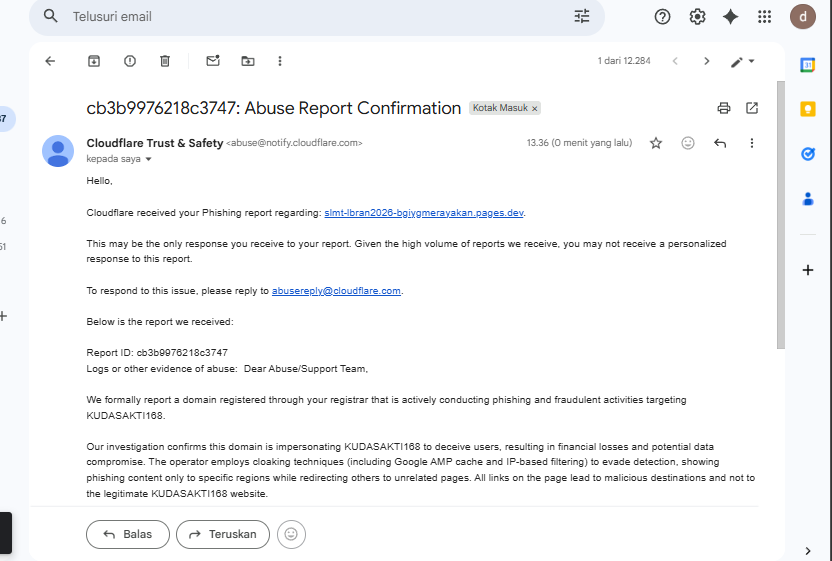The image size is (832, 561).
Task: Click abusereply@cloudflare.com link
Action: (336, 291)
